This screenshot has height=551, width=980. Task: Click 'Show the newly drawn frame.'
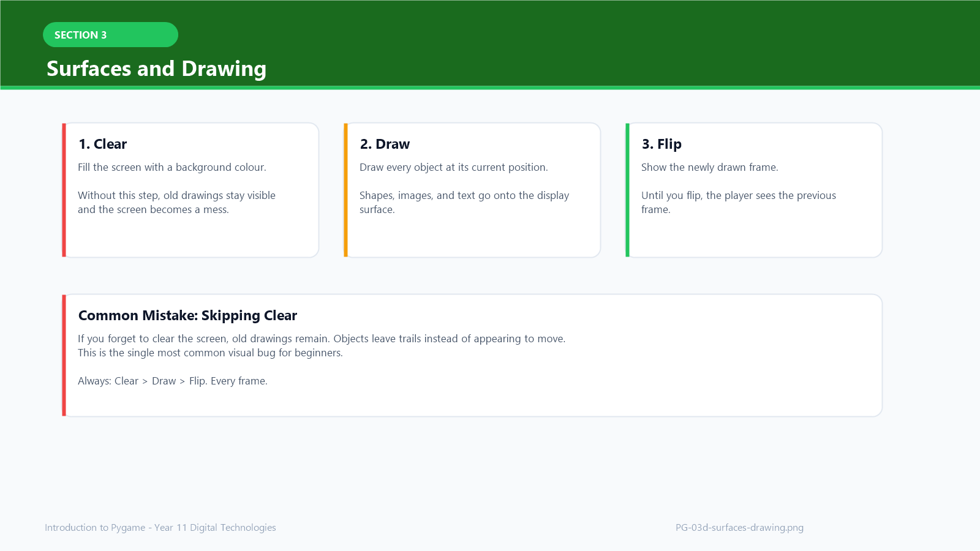(x=710, y=167)
